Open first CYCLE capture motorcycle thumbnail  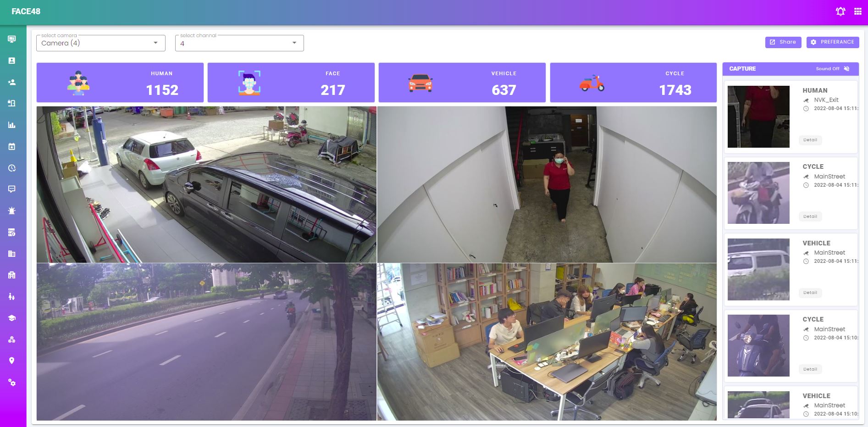[x=758, y=193]
